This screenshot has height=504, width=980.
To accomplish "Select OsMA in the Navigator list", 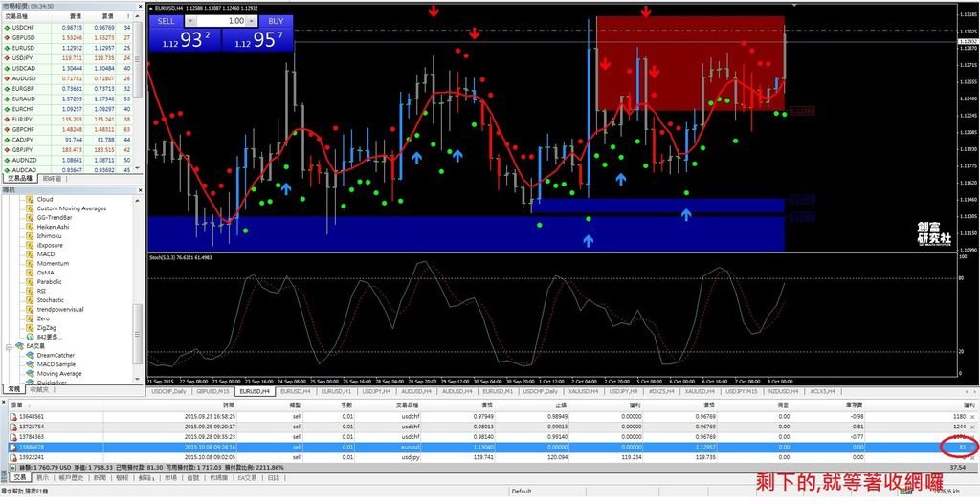I will coord(46,273).
